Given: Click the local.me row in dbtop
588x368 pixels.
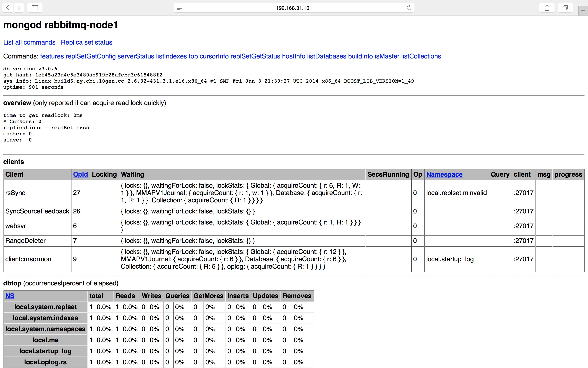Looking at the screenshot, I should tap(158, 340).
